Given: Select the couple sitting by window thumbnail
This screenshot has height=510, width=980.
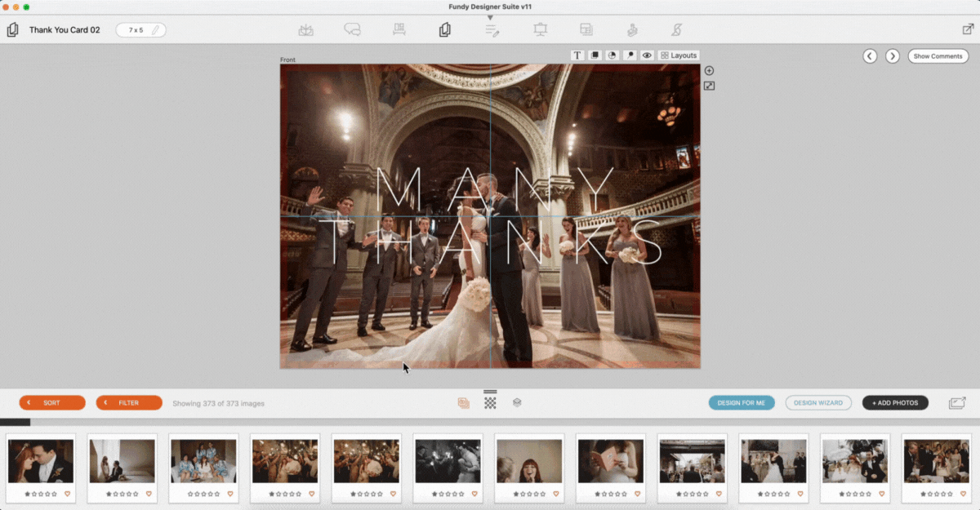Looking at the screenshot, I should coord(122,461).
